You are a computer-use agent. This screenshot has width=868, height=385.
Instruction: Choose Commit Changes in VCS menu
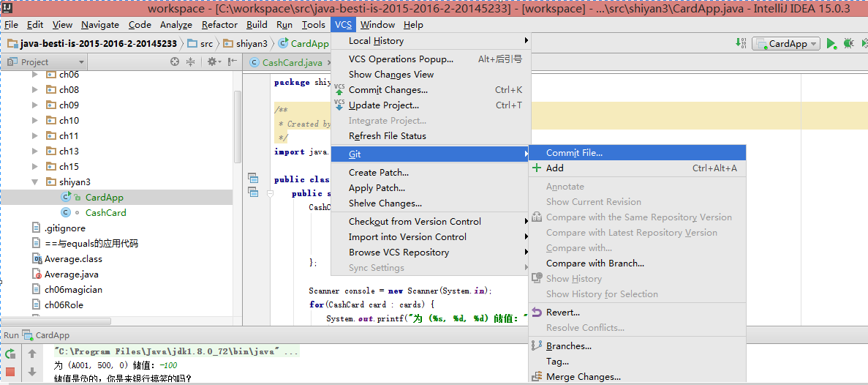pyautogui.click(x=431, y=90)
